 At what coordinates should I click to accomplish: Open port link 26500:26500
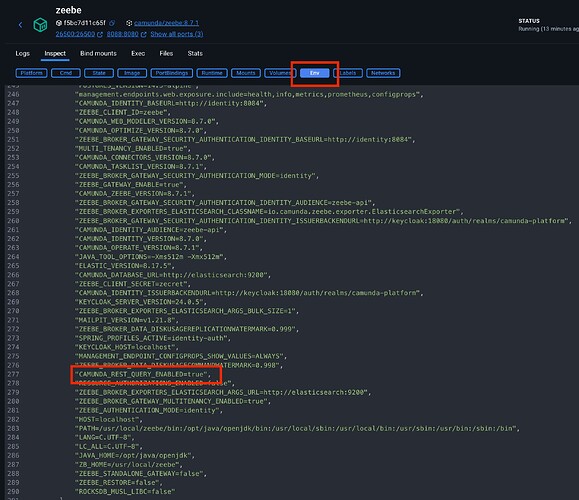[75, 34]
